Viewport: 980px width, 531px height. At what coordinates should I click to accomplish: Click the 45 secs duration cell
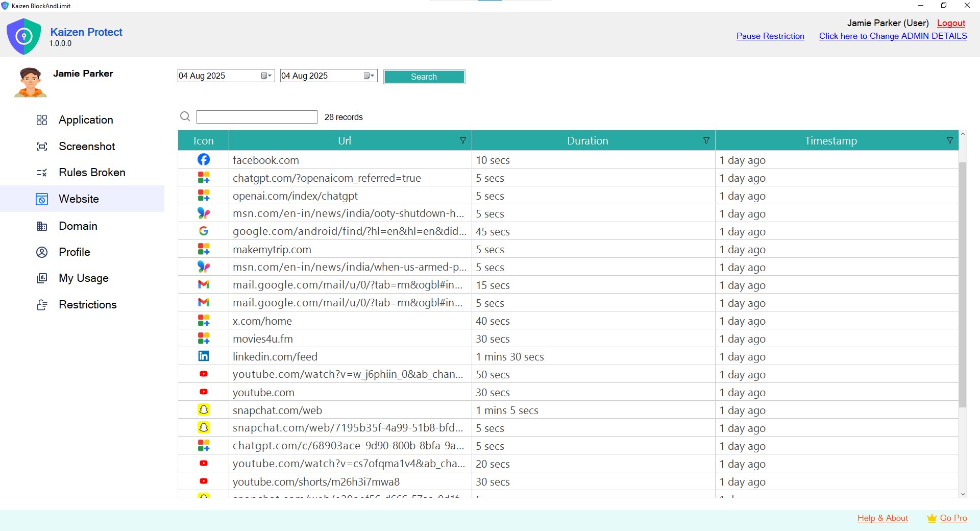[x=594, y=231]
